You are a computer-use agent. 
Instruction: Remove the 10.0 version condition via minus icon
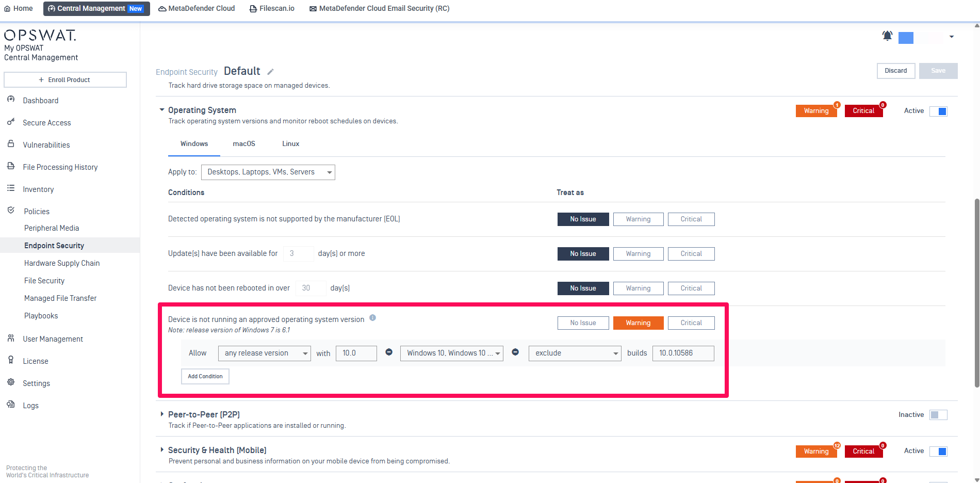tap(389, 352)
